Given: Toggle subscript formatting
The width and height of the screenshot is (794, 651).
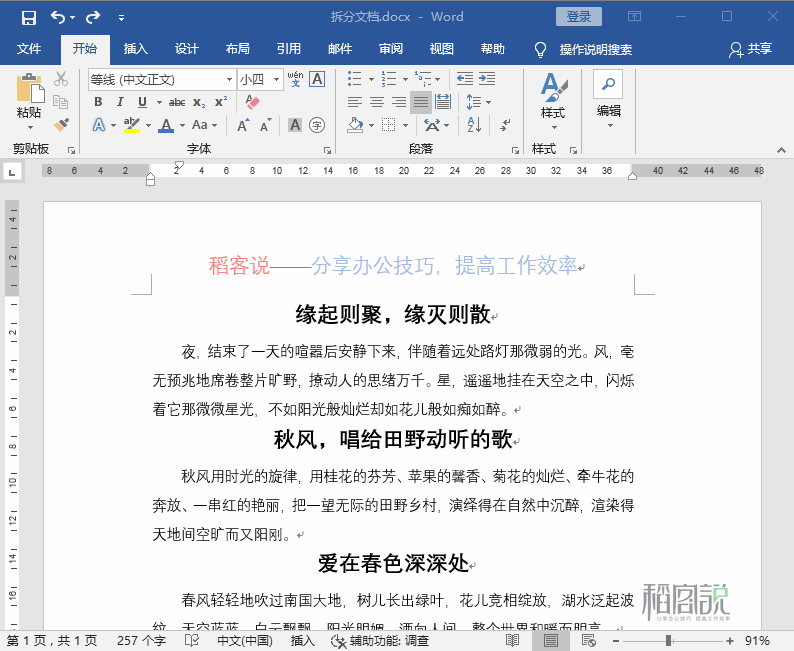Looking at the screenshot, I should (199, 103).
